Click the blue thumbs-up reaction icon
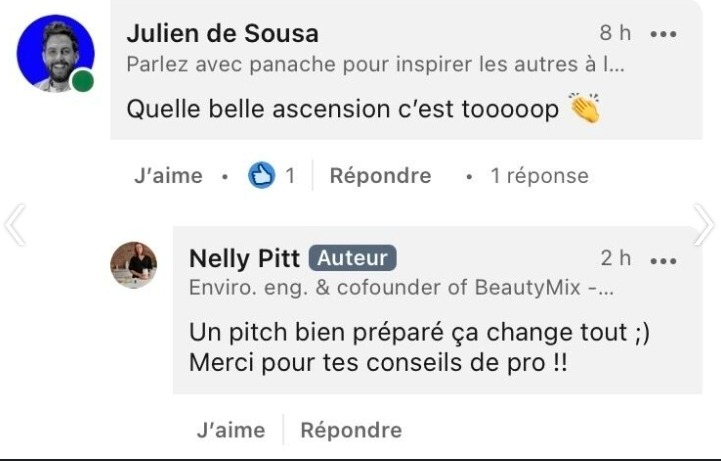This screenshot has width=721, height=461. (261, 176)
